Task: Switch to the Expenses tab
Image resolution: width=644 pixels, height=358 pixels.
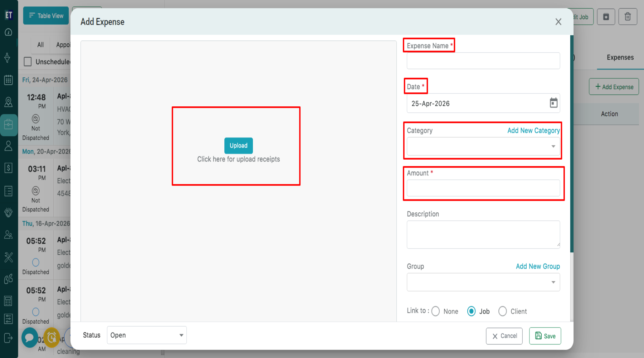Action: [x=620, y=57]
